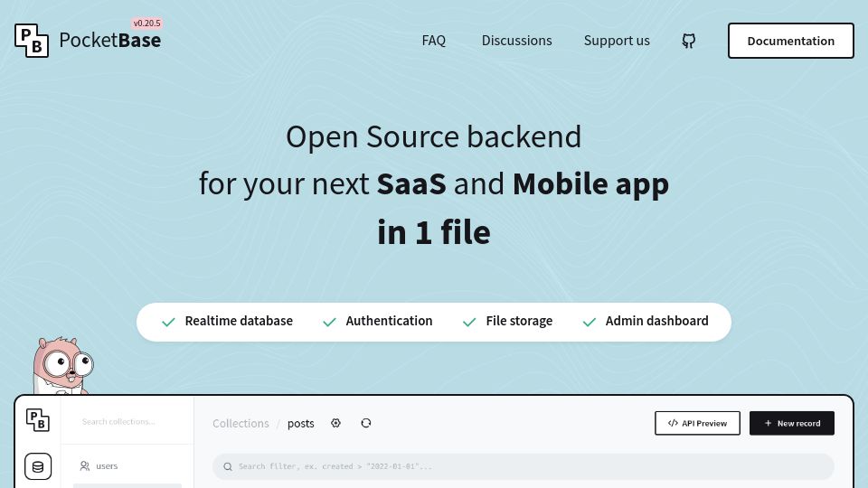Click the PB logo in dashboard sidebar

tap(38, 420)
